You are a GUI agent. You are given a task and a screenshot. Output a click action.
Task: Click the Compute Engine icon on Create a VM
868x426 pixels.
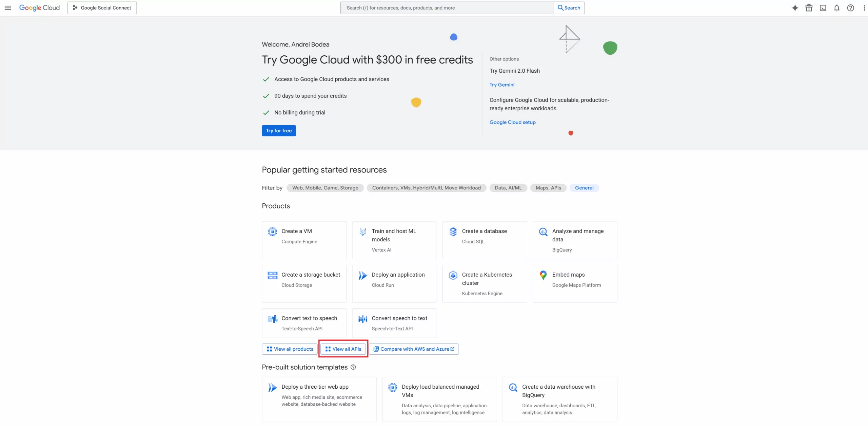pyautogui.click(x=272, y=231)
